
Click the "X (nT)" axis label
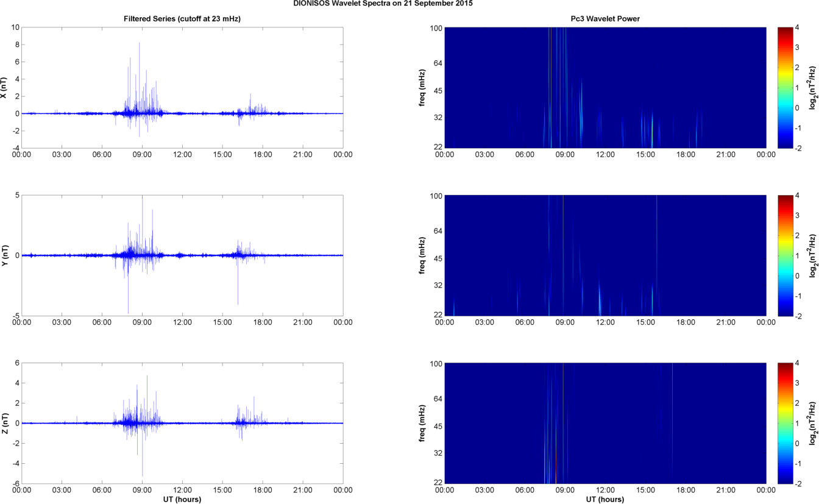point(4,88)
